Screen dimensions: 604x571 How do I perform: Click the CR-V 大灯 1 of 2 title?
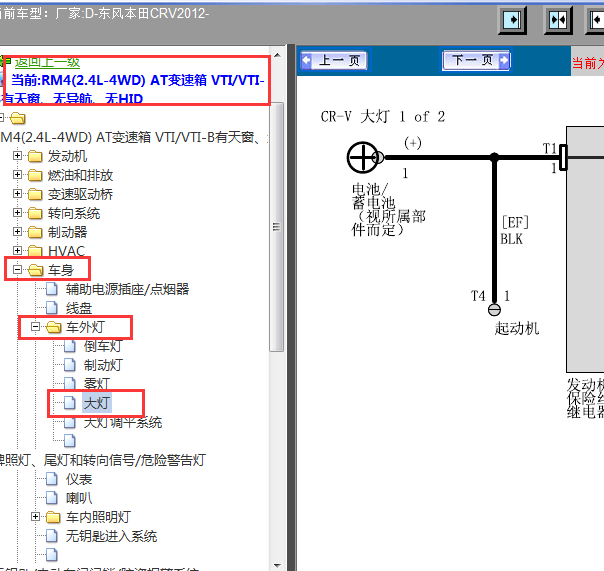pos(383,116)
